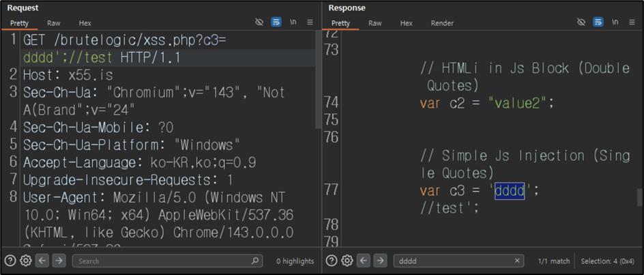Click the Request search input field
The width and height of the screenshot is (644, 275).
tap(167, 261)
